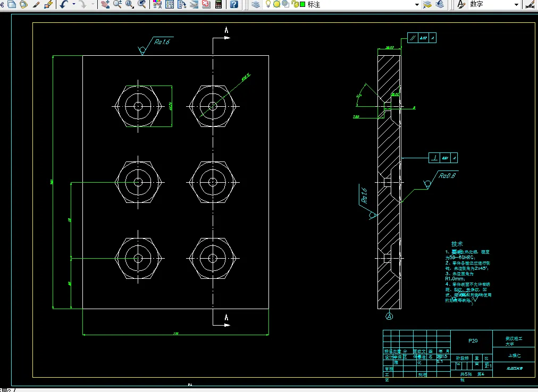Select the top section arrow label A

(x=226, y=30)
